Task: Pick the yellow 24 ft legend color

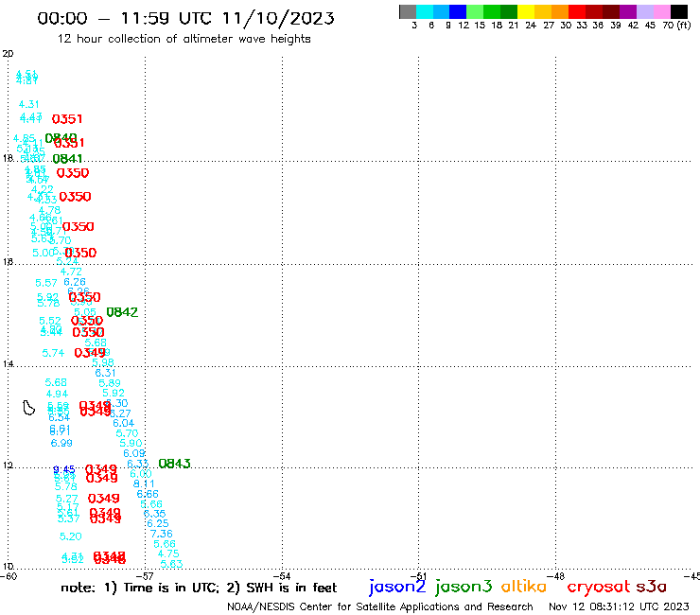Action: [x=526, y=11]
